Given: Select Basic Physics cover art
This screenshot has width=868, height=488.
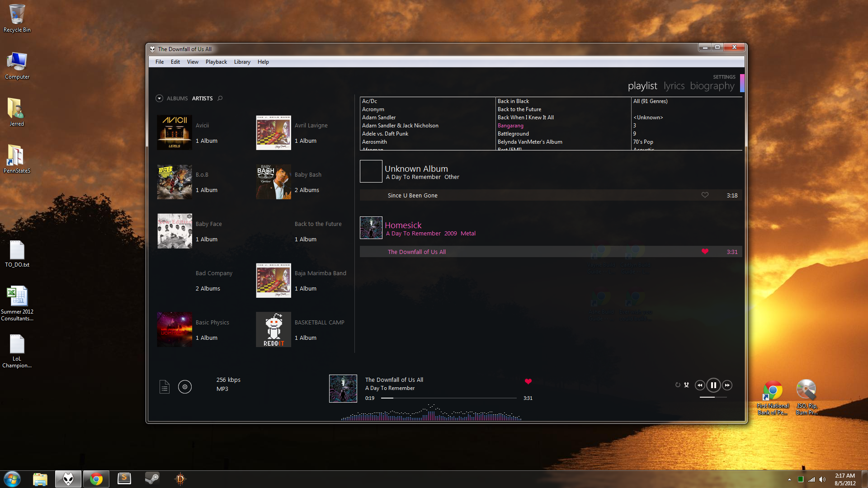Looking at the screenshot, I should (x=175, y=329).
